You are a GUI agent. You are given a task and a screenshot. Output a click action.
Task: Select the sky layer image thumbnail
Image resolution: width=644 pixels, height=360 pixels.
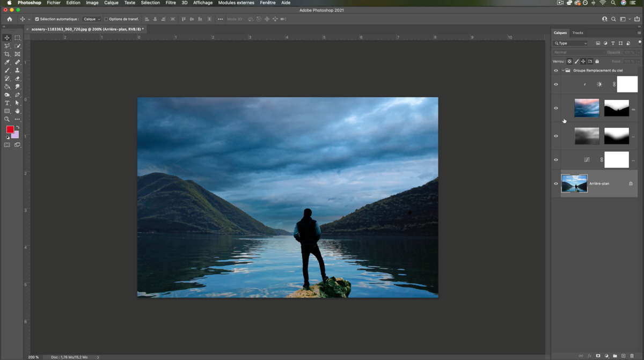[587, 108]
